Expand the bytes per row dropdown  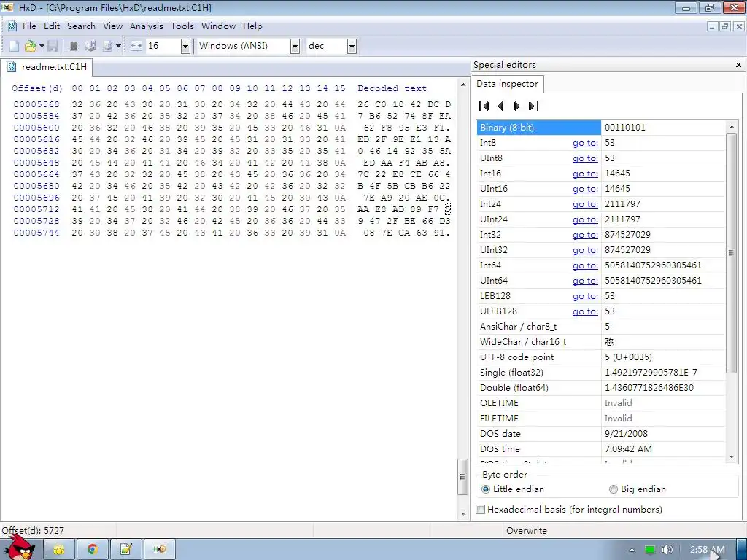185,46
